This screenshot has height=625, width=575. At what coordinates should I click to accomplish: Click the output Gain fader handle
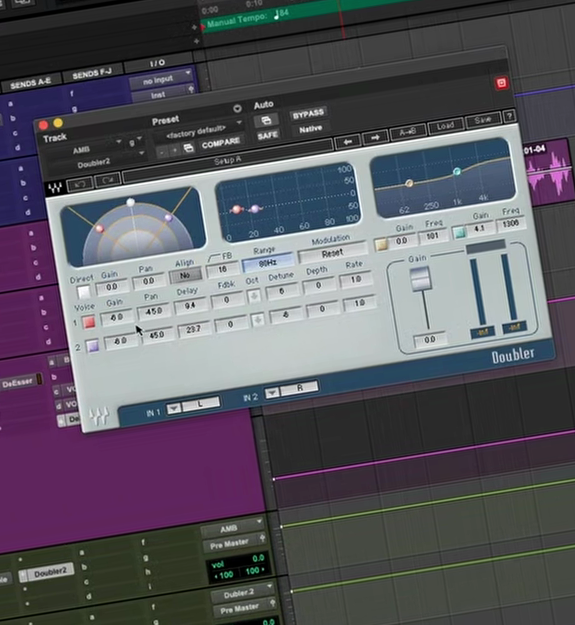tap(421, 279)
